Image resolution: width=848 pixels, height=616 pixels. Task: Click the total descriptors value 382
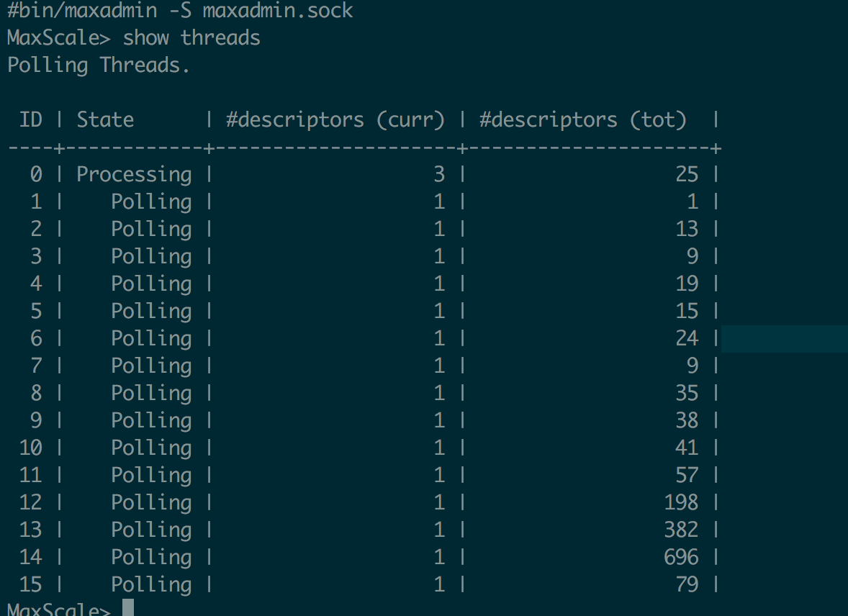(681, 530)
